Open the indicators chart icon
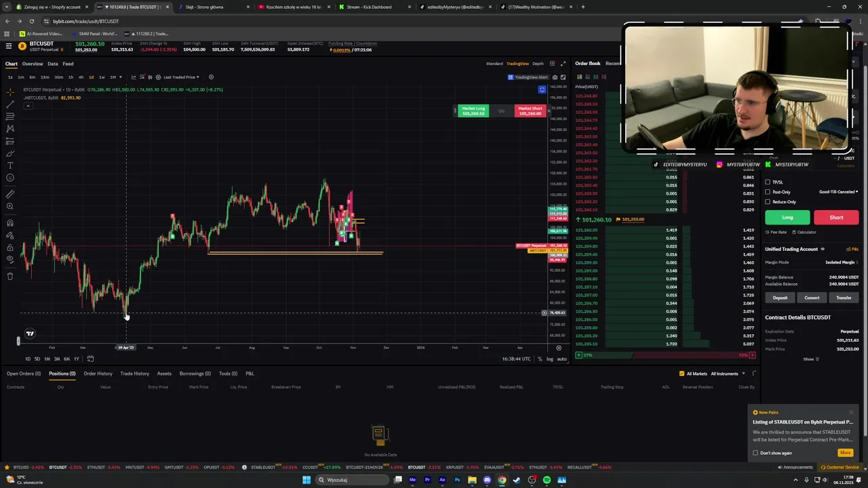The image size is (868, 488). (134, 77)
